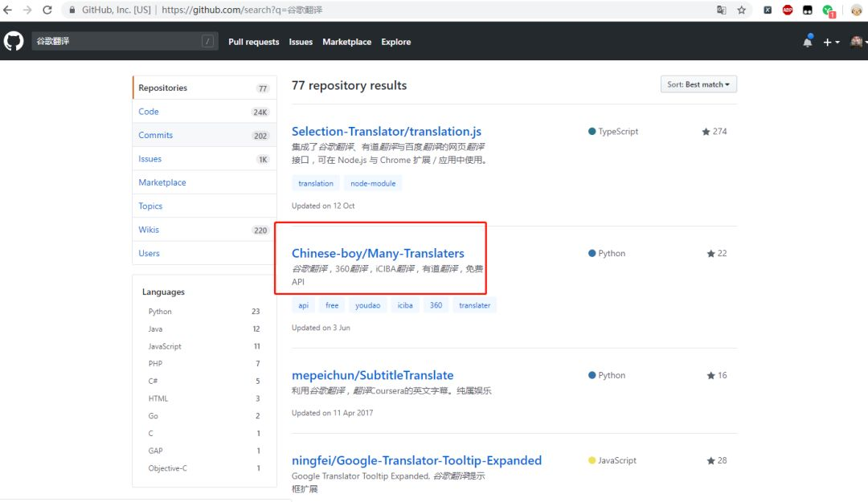Open GitHub notifications bell
This screenshot has width=868, height=502.
808,42
